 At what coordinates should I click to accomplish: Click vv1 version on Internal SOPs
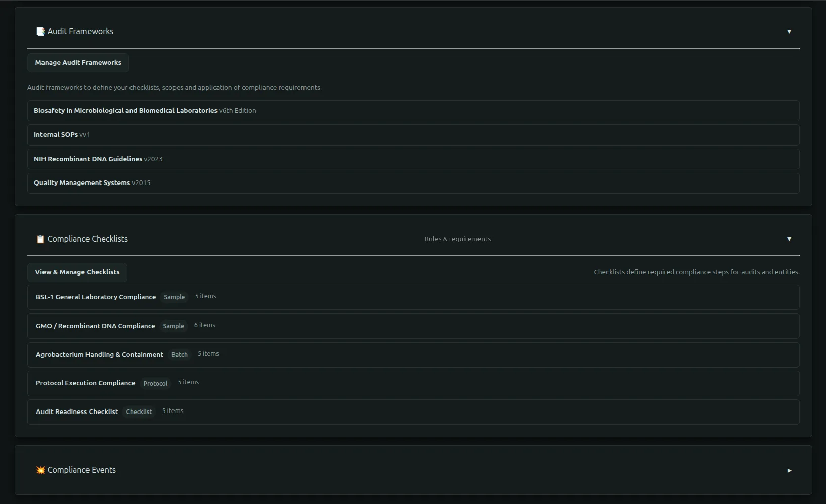pos(84,135)
